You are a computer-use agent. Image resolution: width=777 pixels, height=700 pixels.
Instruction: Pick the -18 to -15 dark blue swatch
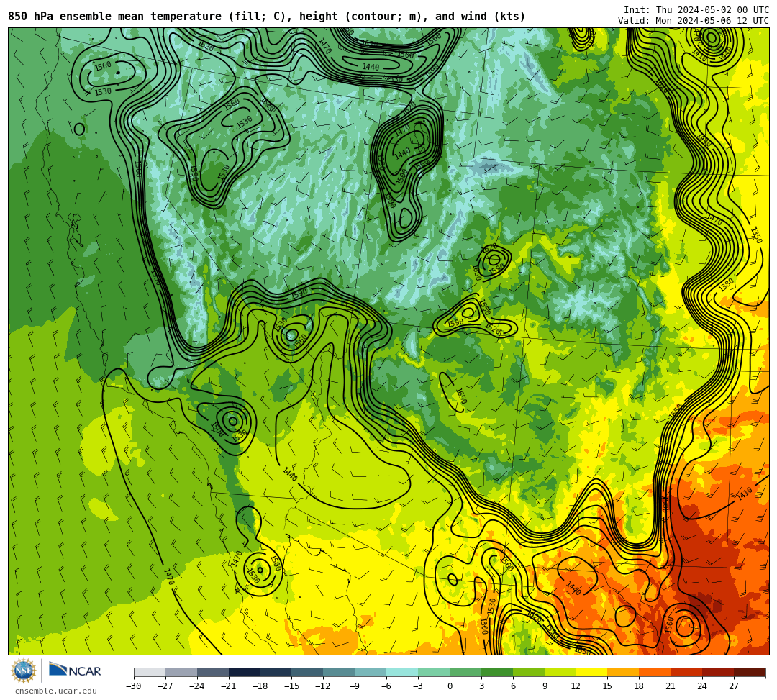[x=276, y=672]
